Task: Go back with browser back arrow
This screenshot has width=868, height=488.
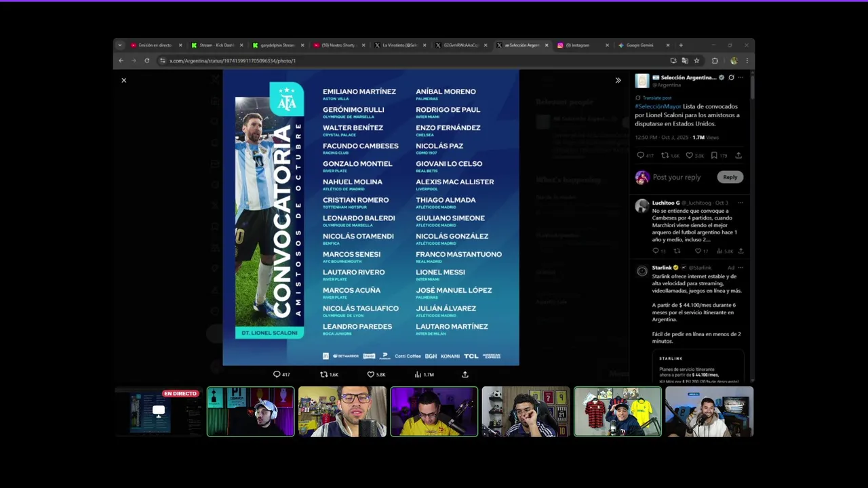Action: coord(121,60)
